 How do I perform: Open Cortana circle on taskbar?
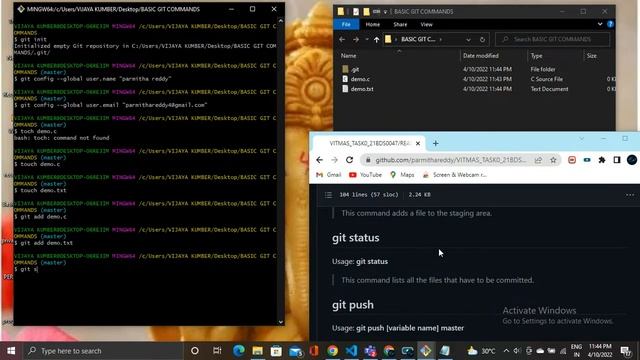[x=195, y=351]
